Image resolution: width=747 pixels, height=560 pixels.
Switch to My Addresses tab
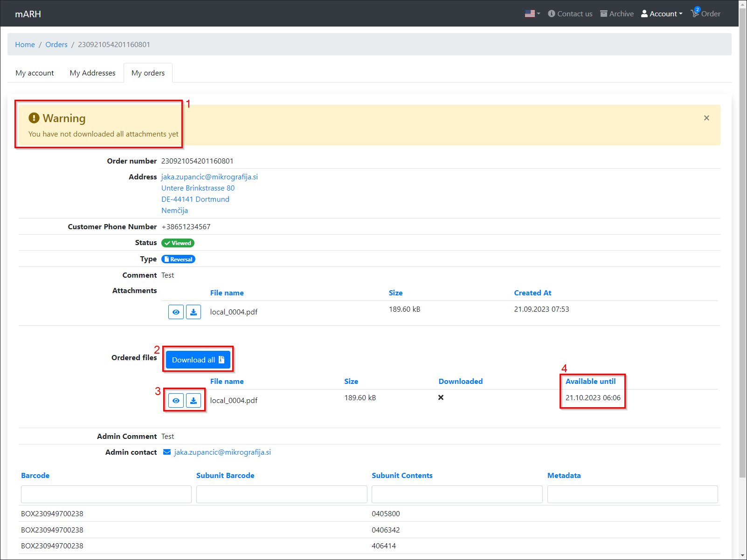[x=92, y=73]
